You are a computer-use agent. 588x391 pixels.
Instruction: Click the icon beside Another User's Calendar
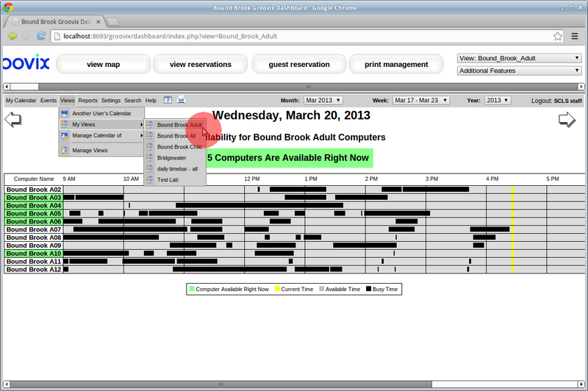[65, 113]
